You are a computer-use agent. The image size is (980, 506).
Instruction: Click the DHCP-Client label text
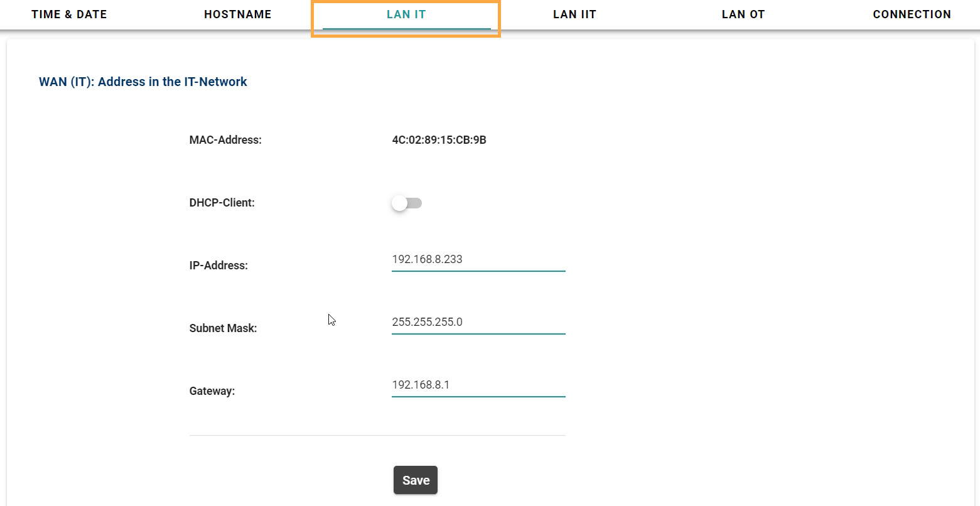coord(222,203)
